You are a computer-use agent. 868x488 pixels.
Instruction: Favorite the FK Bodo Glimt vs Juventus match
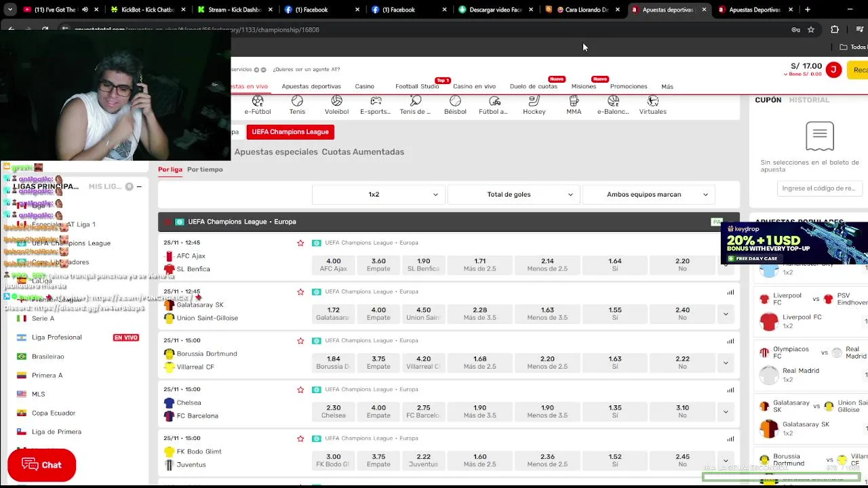[x=300, y=439]
